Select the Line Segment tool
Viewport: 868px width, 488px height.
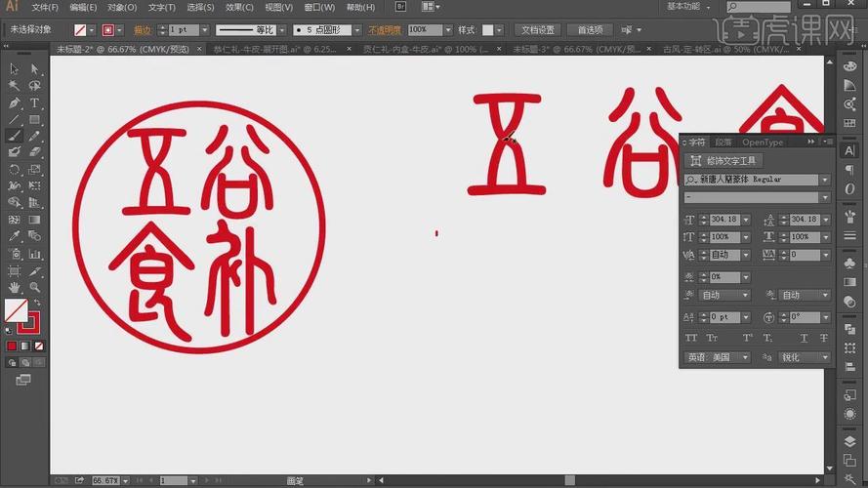(x=15, y=119)
